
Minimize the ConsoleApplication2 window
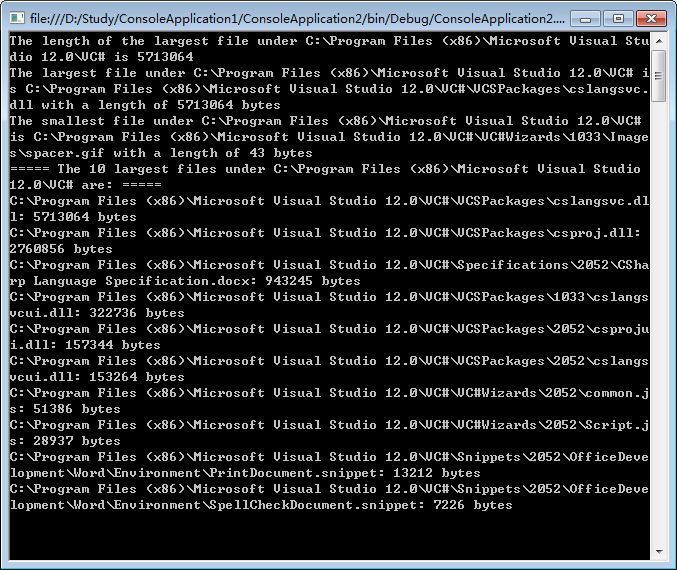tap(585, 19)
